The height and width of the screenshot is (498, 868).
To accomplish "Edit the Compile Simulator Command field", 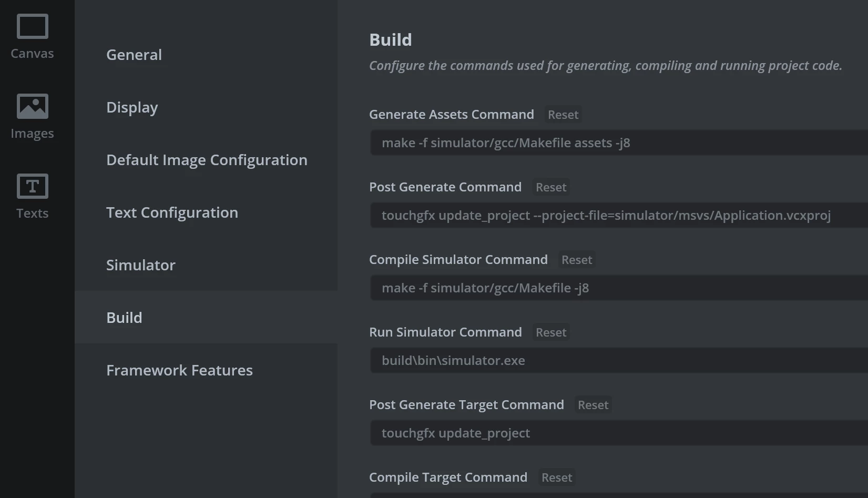I will pos(619,288).
